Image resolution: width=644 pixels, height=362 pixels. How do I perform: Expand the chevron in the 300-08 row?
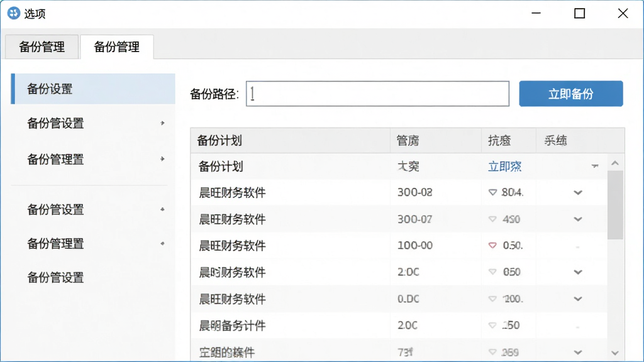point(578,192)
